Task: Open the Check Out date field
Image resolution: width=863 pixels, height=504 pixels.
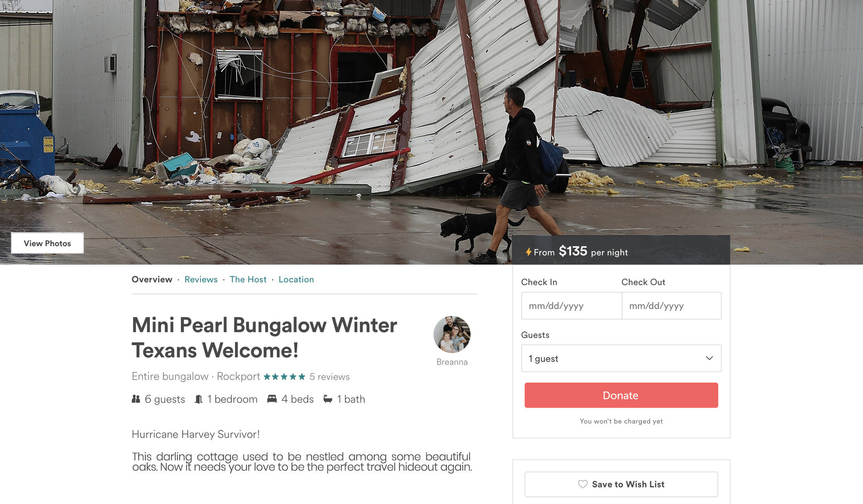Action: [671, 306]
